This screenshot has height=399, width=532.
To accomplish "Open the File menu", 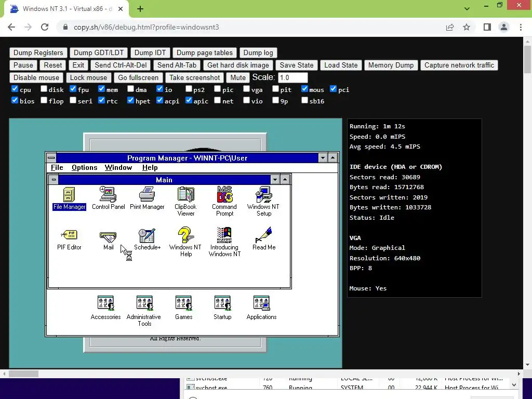I will (x=57, y=168).
